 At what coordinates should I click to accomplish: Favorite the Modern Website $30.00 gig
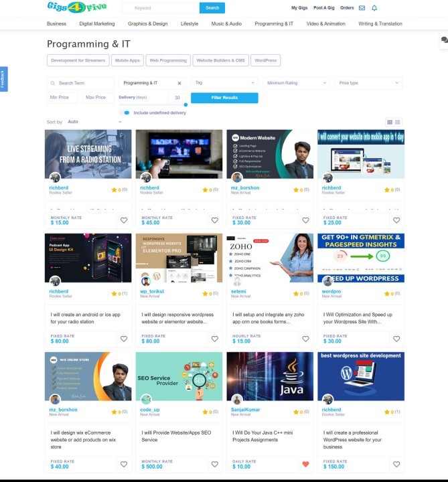click(305, 220)
